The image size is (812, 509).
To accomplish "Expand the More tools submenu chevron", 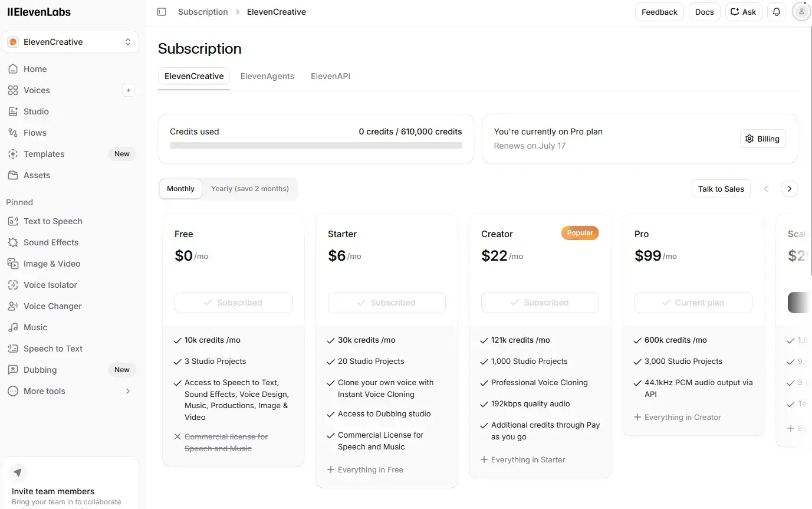I will point(128,391).
